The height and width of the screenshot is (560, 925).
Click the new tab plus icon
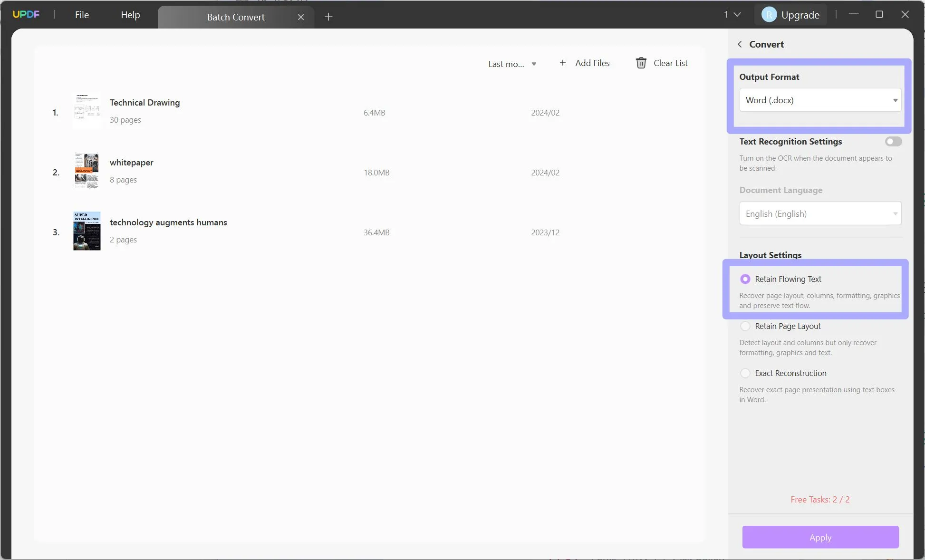tap(328, 16)
